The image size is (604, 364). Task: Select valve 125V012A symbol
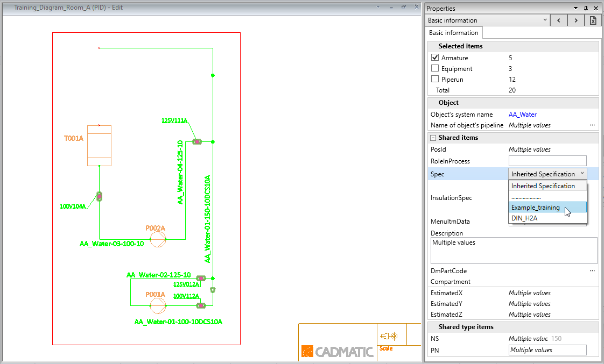(201, 278)
